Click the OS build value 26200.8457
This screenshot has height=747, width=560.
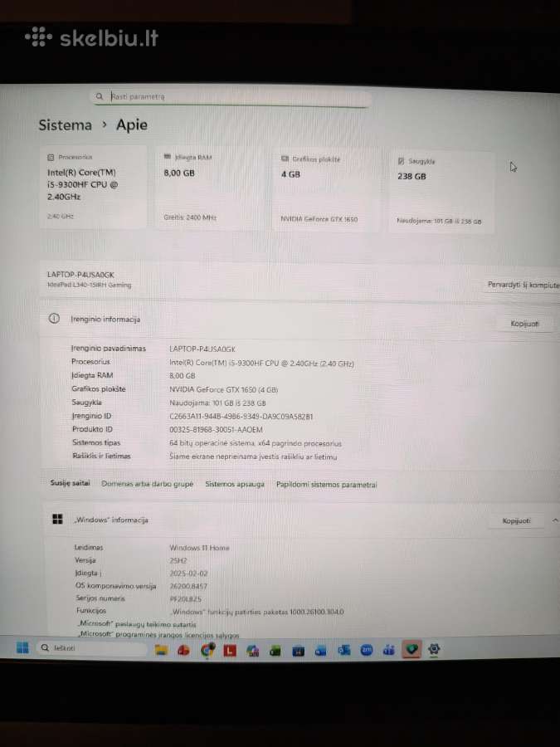pos(188,586)
